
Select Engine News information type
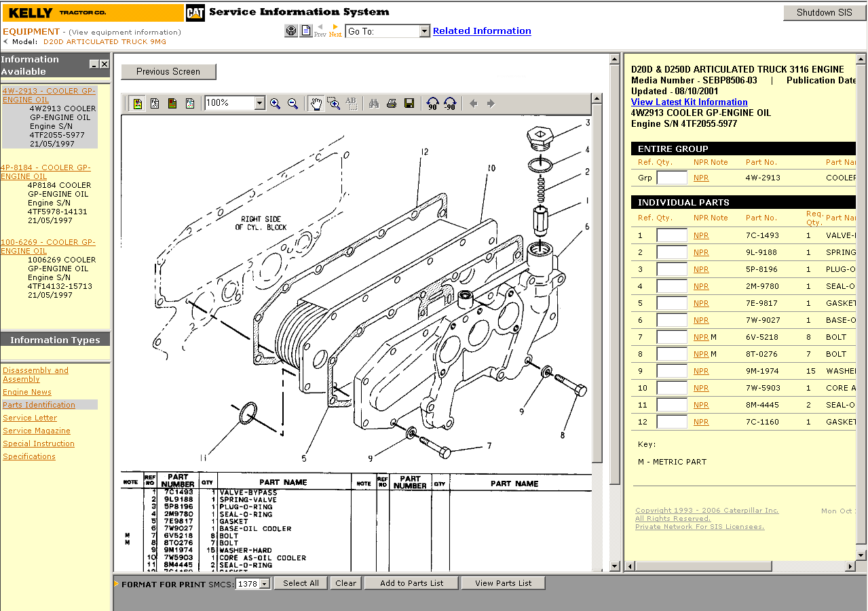pyautogui.click(x=27, y=392)
